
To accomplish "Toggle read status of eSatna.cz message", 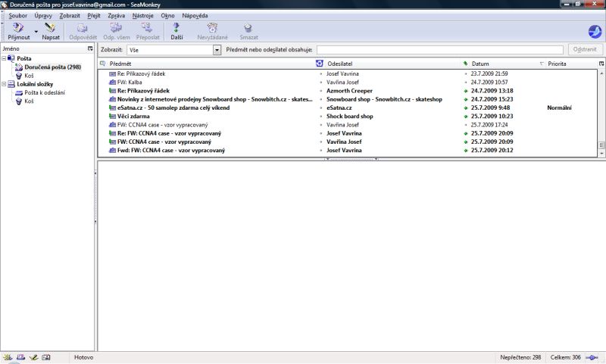I will click(x=320, y=107).
